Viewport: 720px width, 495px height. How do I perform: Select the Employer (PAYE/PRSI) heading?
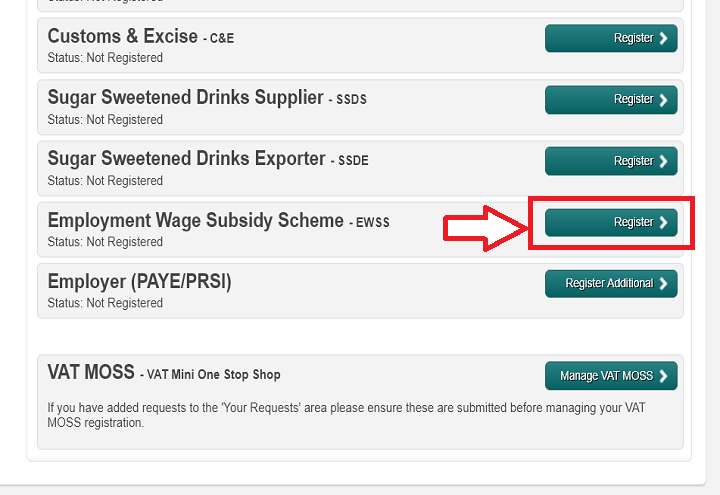coord(139,282)
